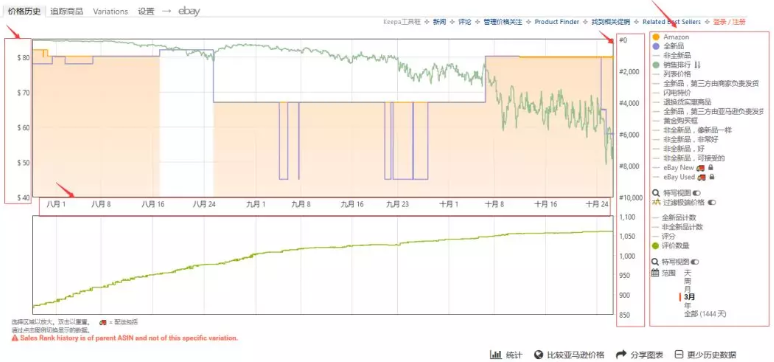Open the Product Finder link

point(557,22)
